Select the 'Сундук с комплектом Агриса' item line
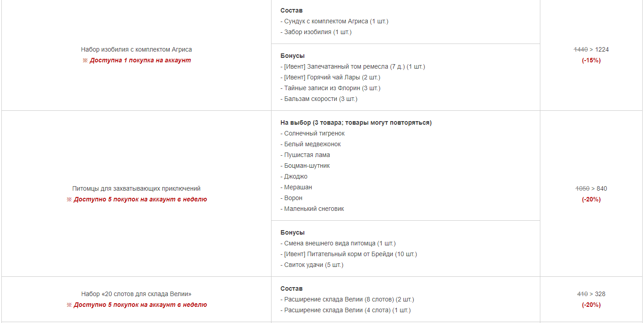The width and height of the screenshot is (644, 323). click(334, 21)
